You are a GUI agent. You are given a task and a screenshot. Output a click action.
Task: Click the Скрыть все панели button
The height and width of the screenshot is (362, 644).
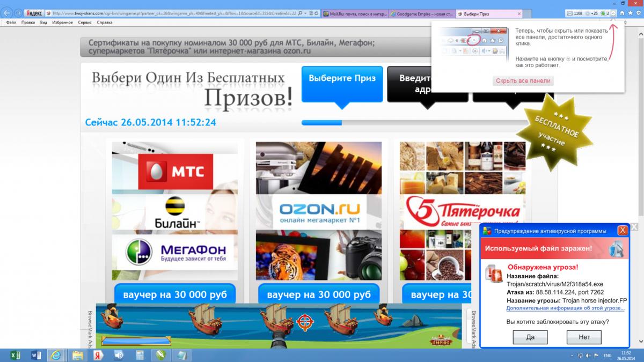523,80
